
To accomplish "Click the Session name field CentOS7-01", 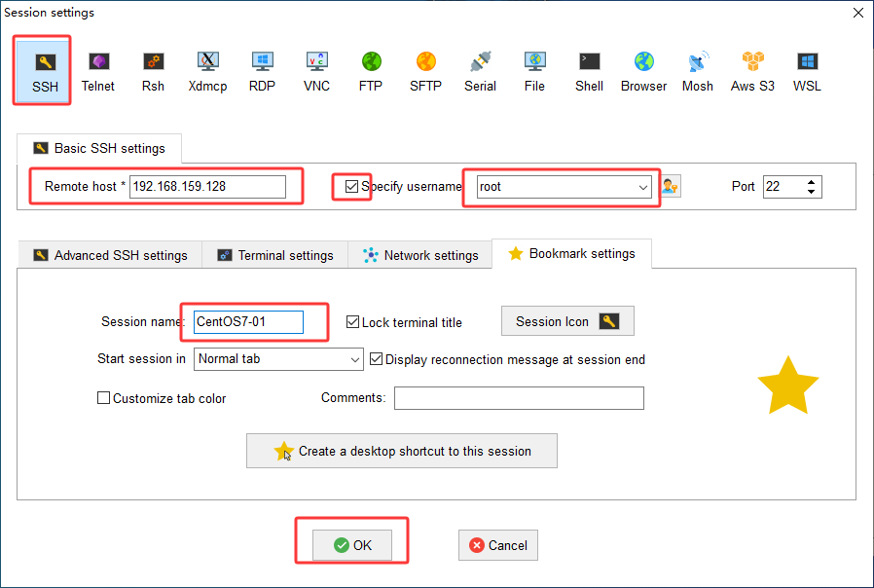I will pos(248,322).
